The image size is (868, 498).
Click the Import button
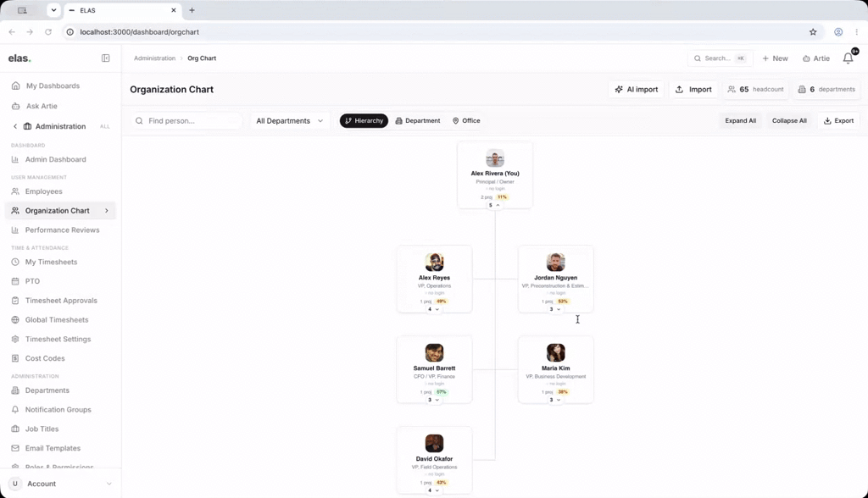point(693,89)
